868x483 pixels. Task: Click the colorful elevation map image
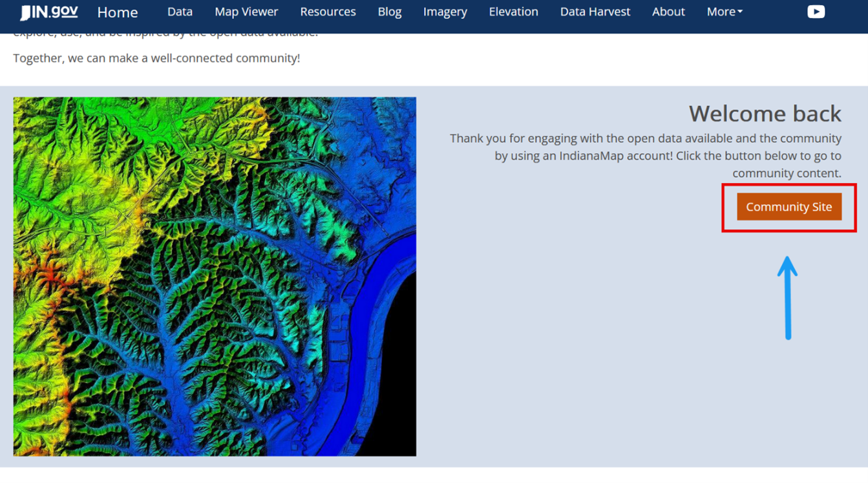pos(215,276)
